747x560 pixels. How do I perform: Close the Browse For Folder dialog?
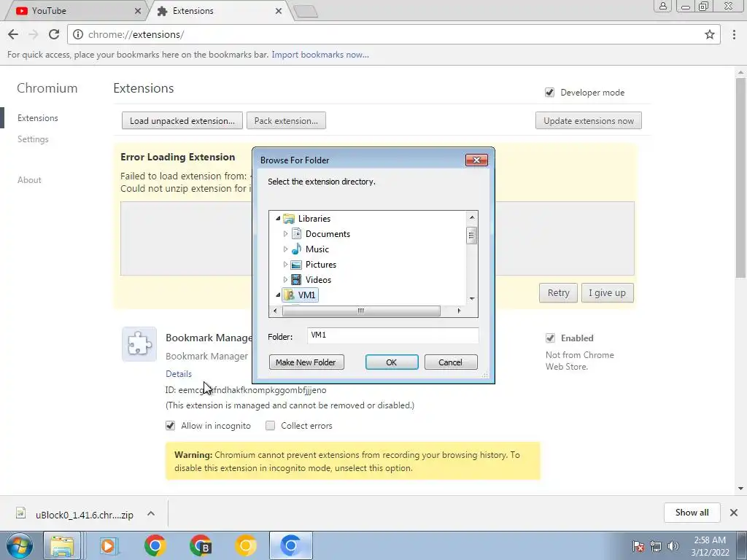pyautogui.click(x=476, y=160)
